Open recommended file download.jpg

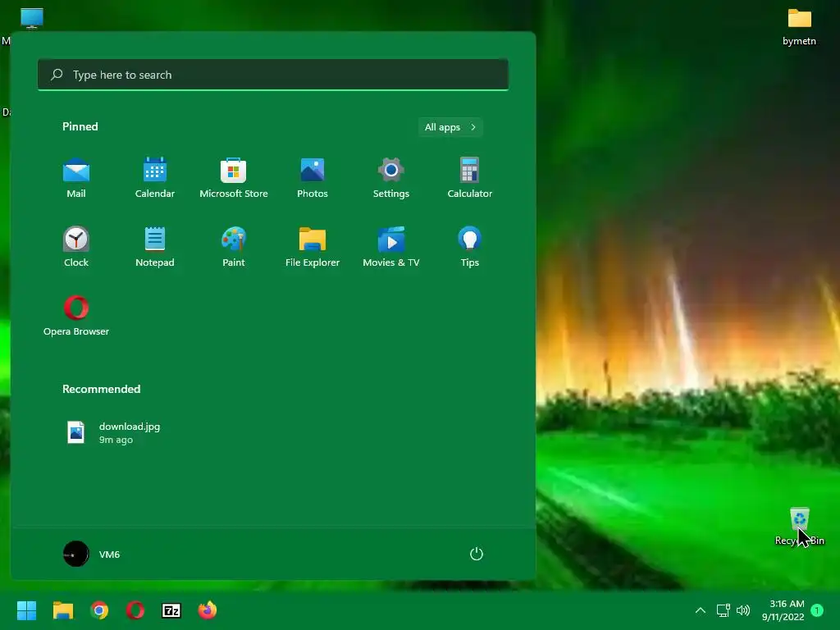(x=114, y=433)
